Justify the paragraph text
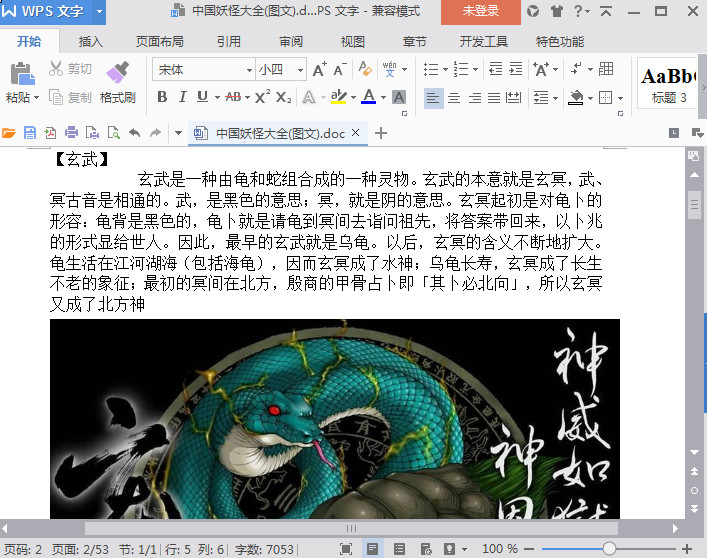This screenshot has height=558, width=707. (x=494, y=97)
